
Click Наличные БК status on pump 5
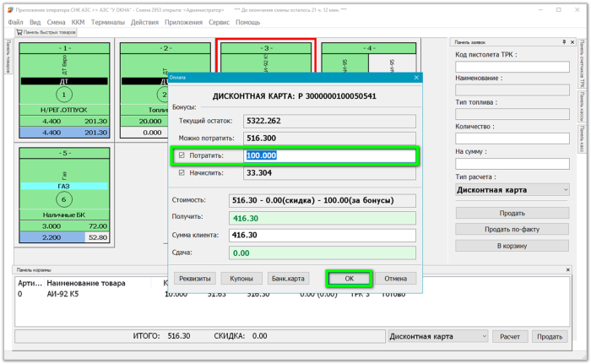click(64, 215)
